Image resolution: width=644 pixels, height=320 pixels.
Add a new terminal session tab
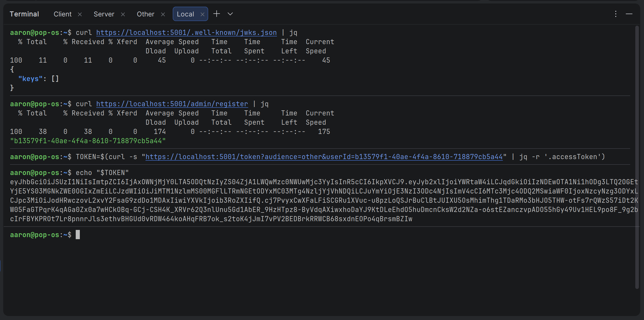point(217,14)
